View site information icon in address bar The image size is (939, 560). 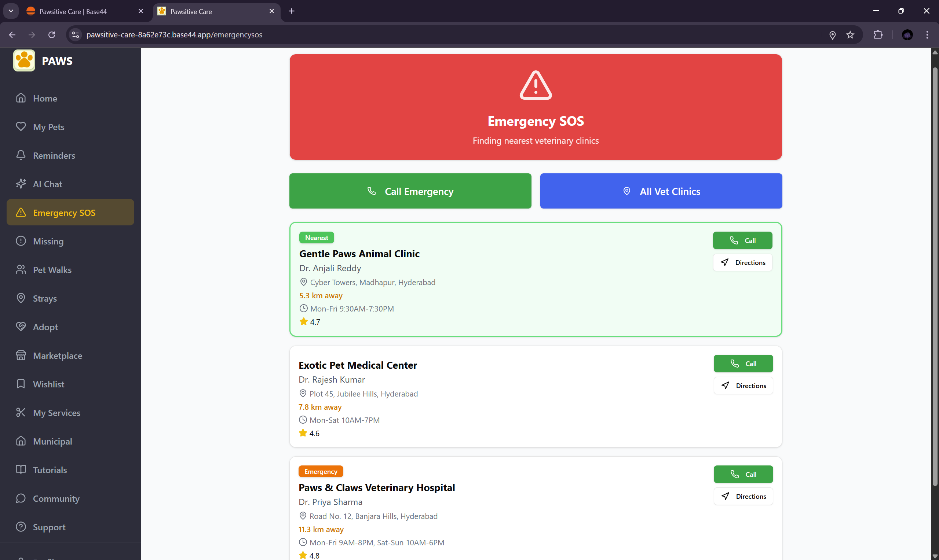click(76, 35)
